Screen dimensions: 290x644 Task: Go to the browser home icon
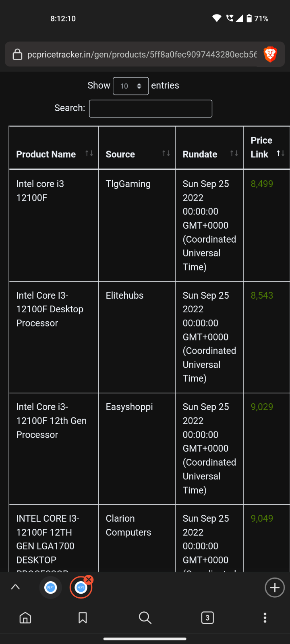tap(25, 617)
